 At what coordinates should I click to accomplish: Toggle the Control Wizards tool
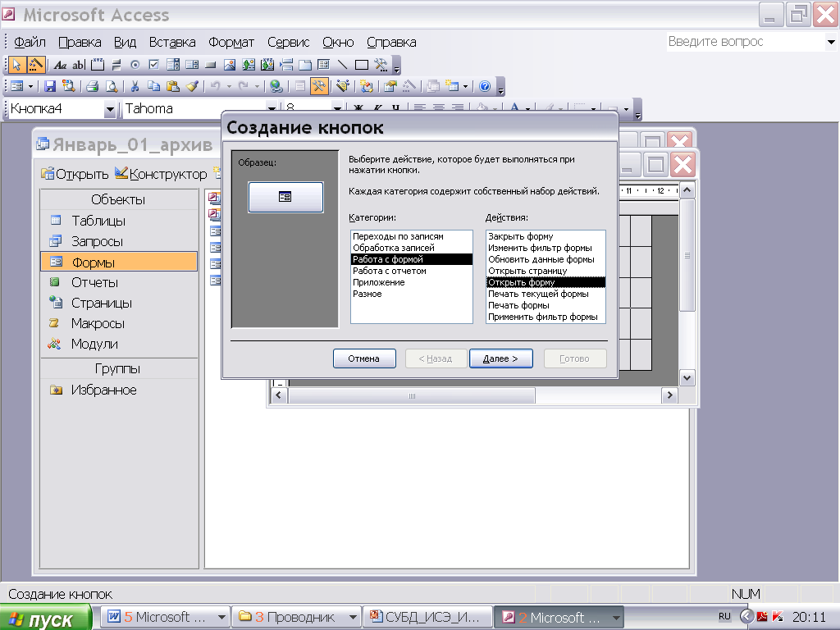coord(36,66)
